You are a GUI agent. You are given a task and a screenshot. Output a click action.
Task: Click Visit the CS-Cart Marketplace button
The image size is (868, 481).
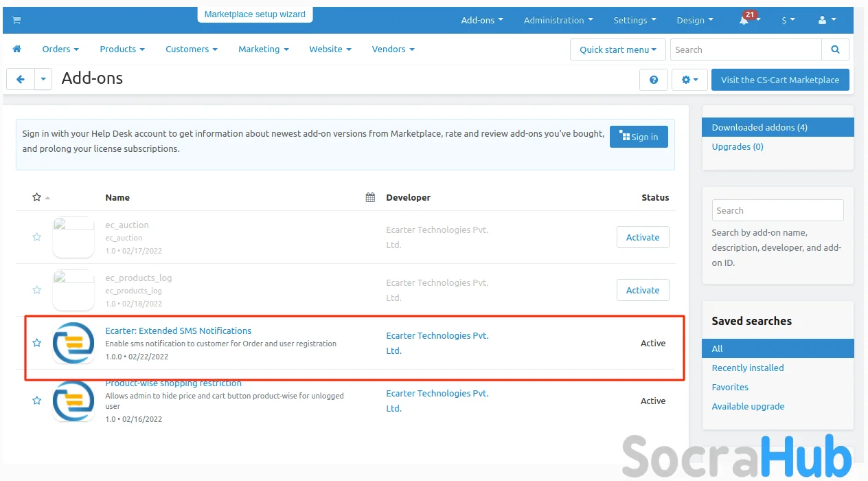pyautogui.click(x=779, y=80)
